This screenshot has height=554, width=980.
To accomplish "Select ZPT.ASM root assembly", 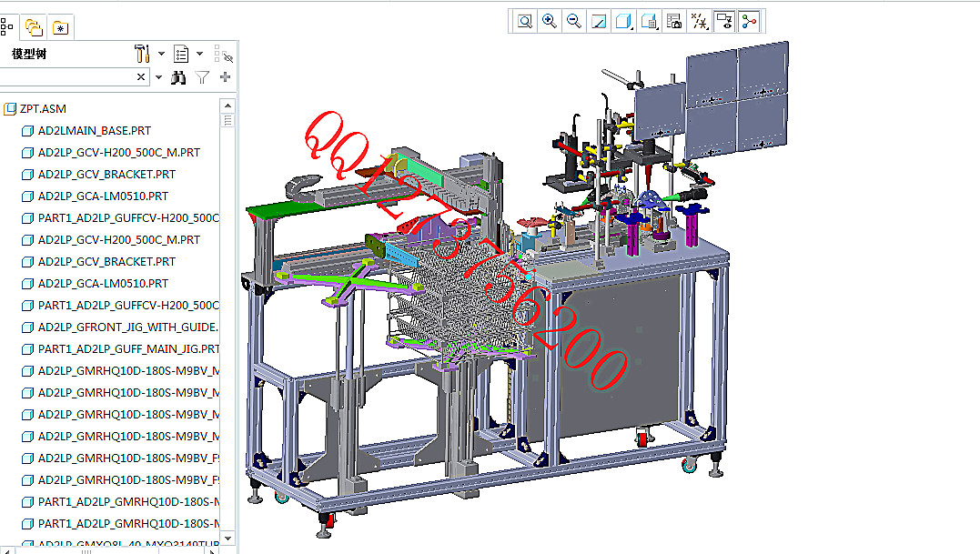I will 43,108.
